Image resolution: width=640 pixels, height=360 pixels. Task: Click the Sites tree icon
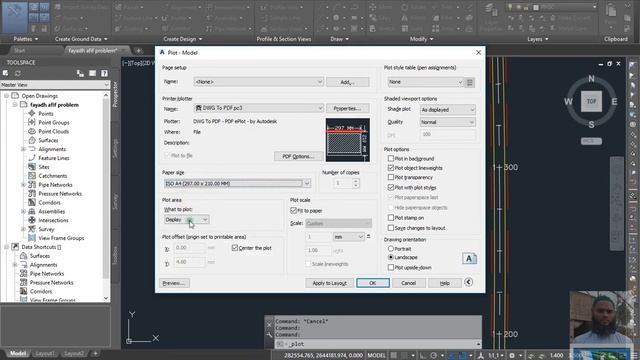pos(32,167)
